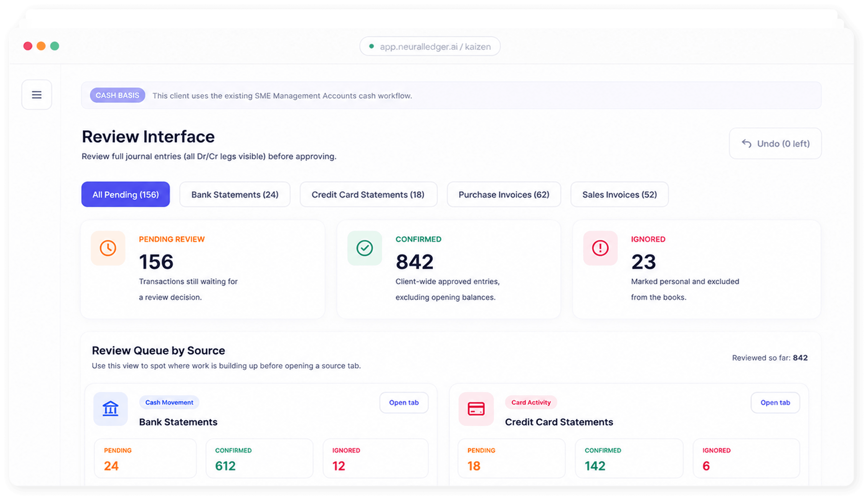Click the red window close dot

[28, 46]
